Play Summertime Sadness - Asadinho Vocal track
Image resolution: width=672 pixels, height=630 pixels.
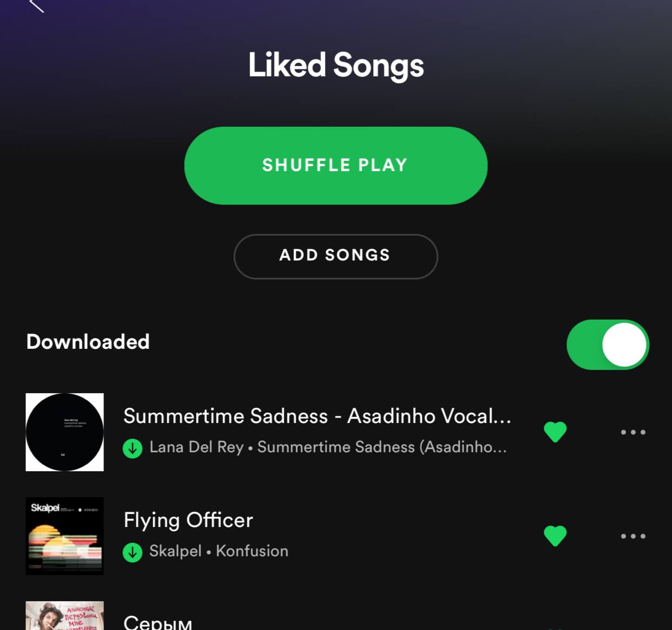coord(317,416)
